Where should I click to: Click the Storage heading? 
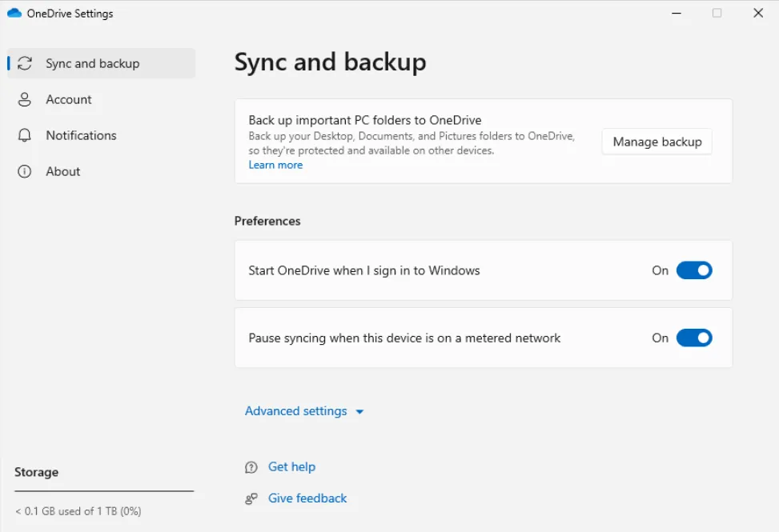(x=36, y=472)
